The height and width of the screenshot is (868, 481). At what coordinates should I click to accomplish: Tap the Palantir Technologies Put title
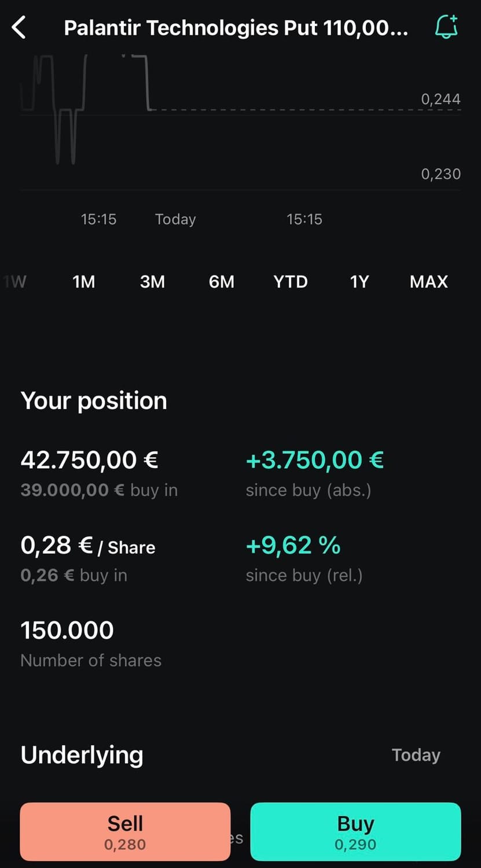point(236,28)
